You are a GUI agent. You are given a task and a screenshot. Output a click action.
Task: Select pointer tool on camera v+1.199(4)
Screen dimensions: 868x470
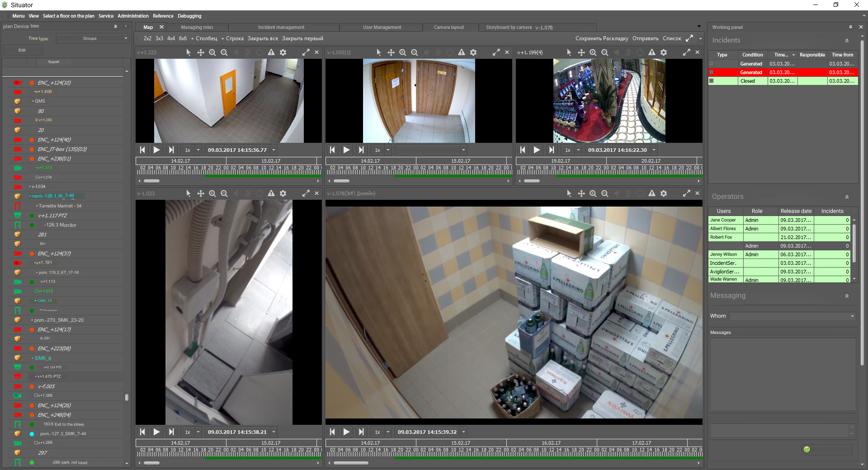[x=569, y=52]
